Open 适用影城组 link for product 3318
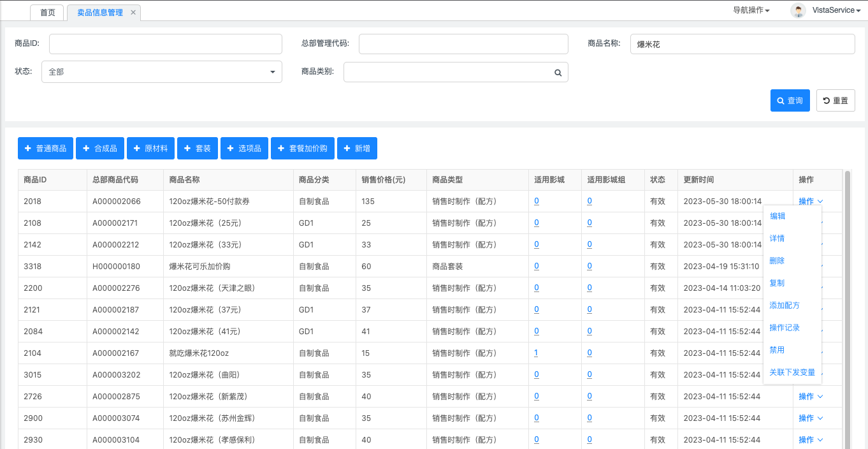 [x=590, y=267]
